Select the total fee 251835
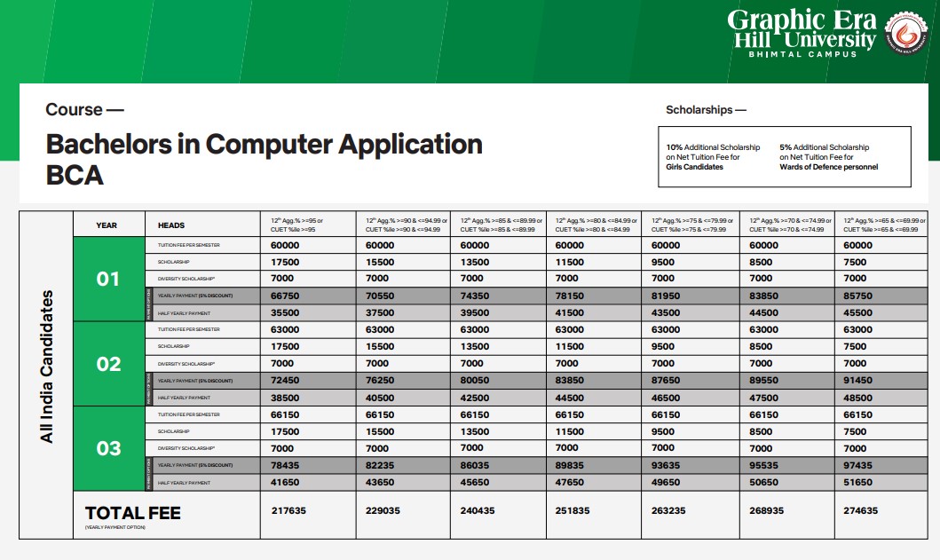This screenshot has height=560, width=940. point(572,511)
